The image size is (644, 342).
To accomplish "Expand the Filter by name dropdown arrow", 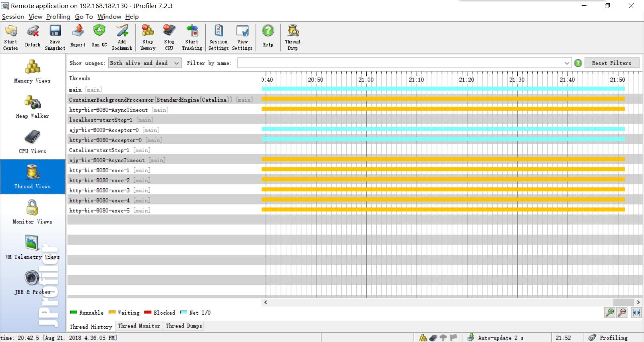I will click(x=567, y=63).
